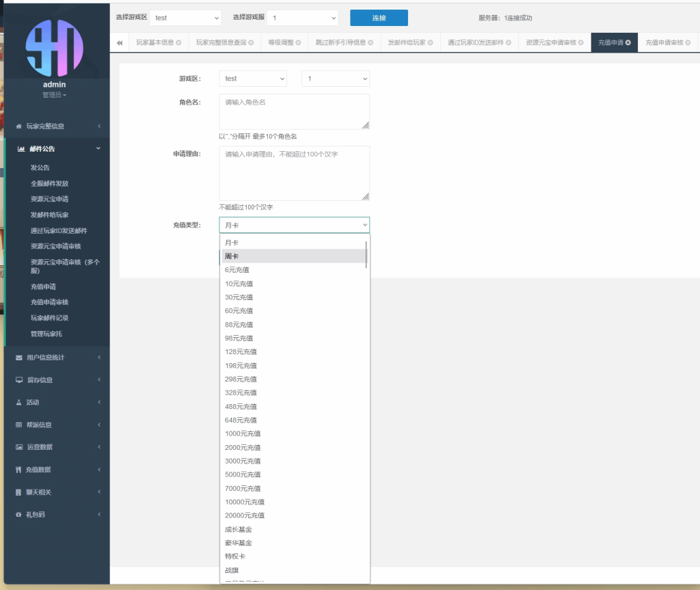Click the gift icon next to 礼包码
The width and height of the screenshot is (700, 590).
[19, 514]
